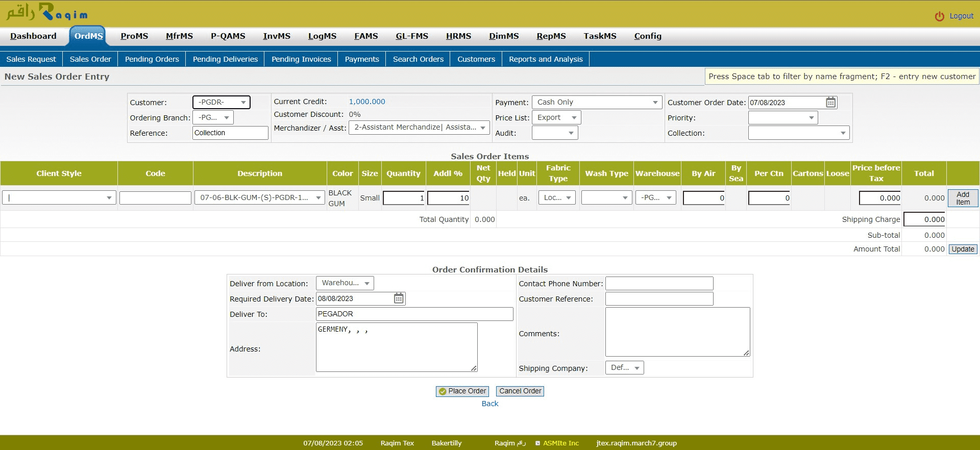Go to Pending Invoices
The image size is (980, 450).
pyautogui.click(x=301, y=59)
